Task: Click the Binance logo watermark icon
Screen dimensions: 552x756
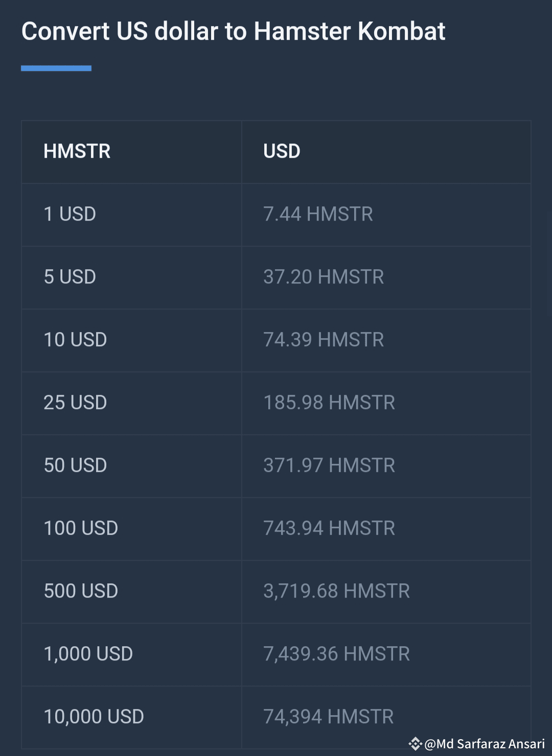Action: (415, 744)
